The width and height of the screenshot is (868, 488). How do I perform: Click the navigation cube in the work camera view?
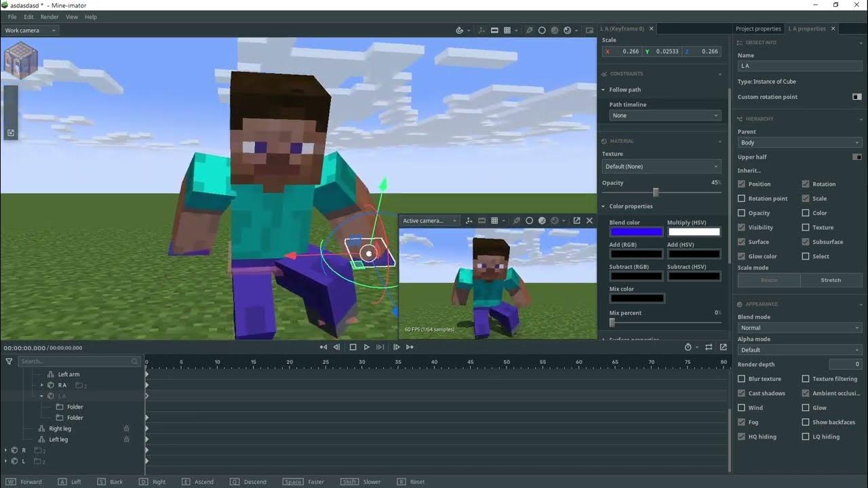20,60
